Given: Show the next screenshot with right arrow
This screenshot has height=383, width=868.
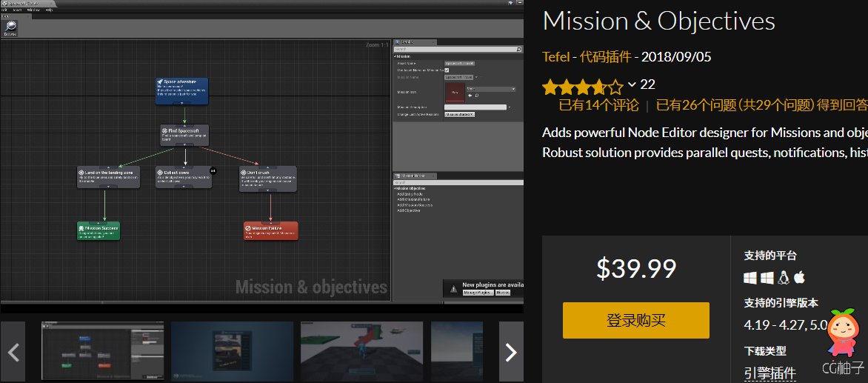Looking at the screenshot, I should tap(512, 352).
